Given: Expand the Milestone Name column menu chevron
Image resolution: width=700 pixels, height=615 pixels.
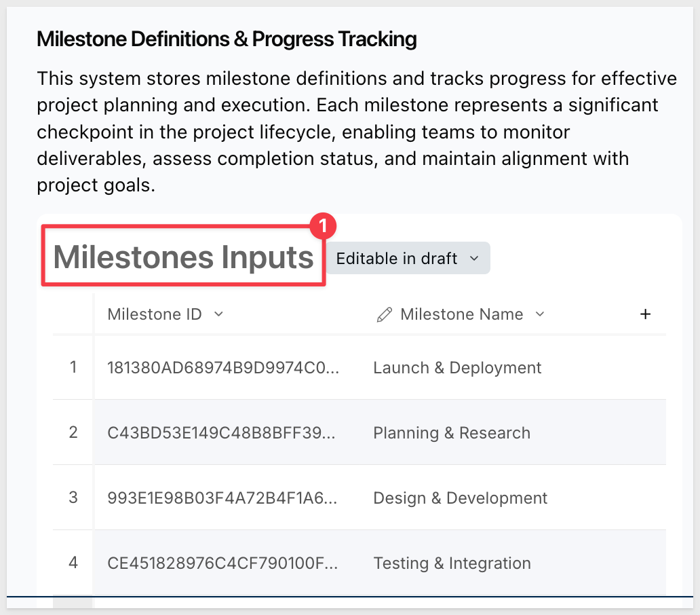Looking at the screenshot, I should [x=540, y=314].
